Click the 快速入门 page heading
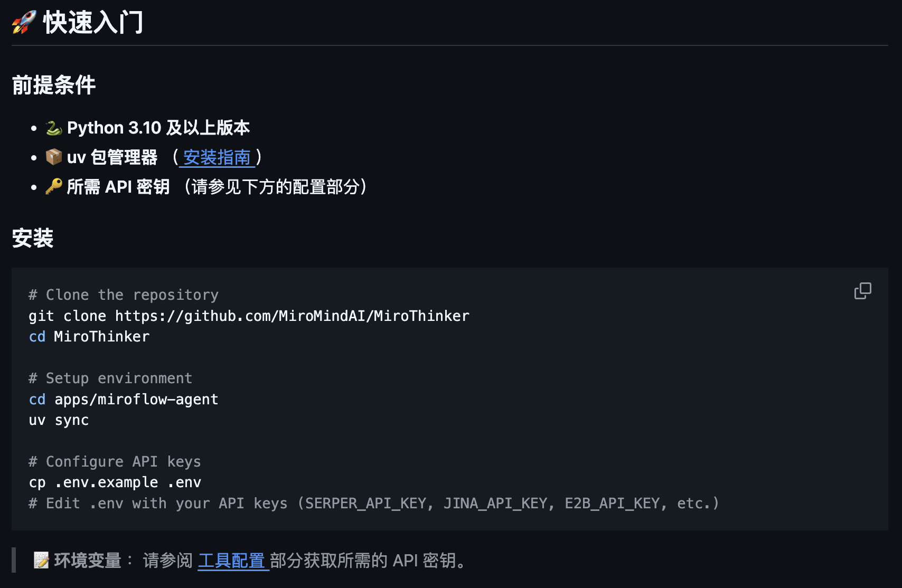 click(x=92, y=22)
